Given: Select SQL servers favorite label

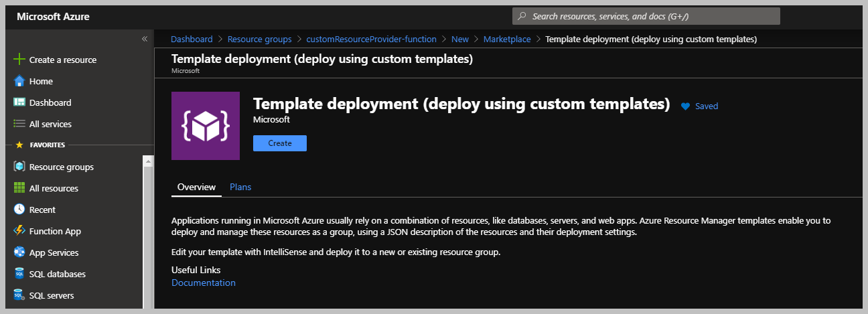Looking at the screenshot, I should pyautogui.click(x=52, y=295).
